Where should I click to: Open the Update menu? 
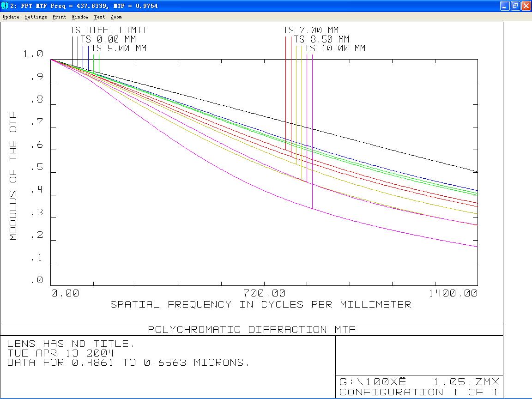(x=11, y=17)
